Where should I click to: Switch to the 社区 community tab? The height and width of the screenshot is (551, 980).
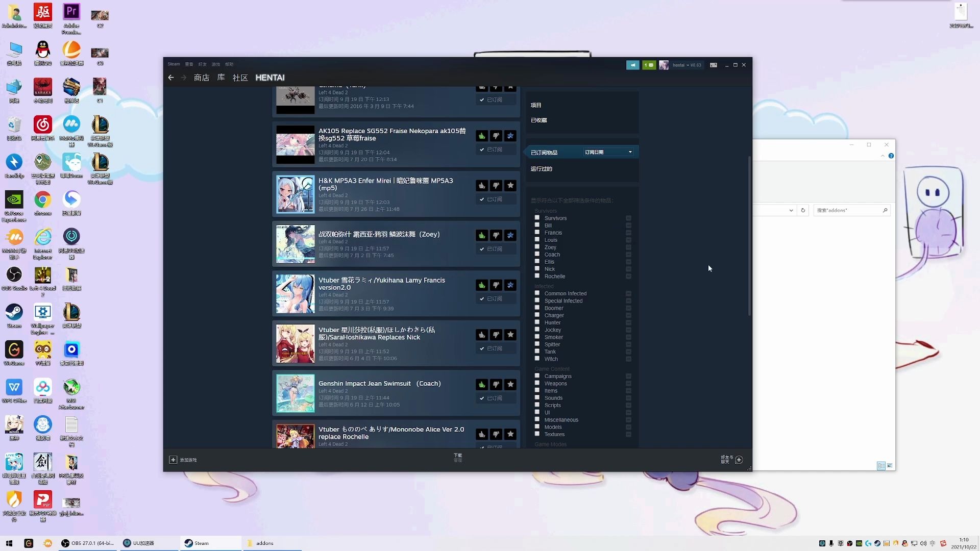(240, 78)
